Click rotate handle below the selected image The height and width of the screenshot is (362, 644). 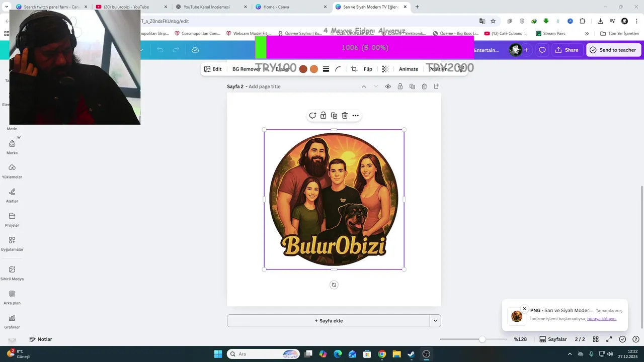[x=334, y=285]
